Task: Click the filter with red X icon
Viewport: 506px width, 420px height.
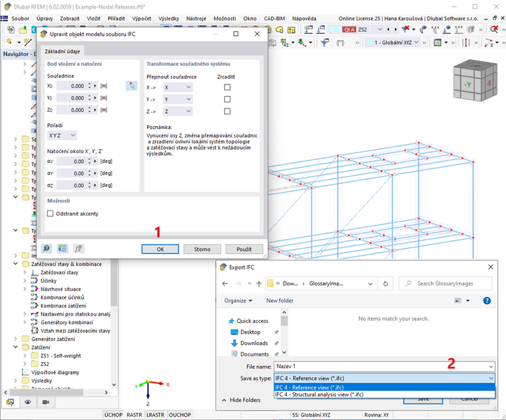Action: (x=405, y=30)
